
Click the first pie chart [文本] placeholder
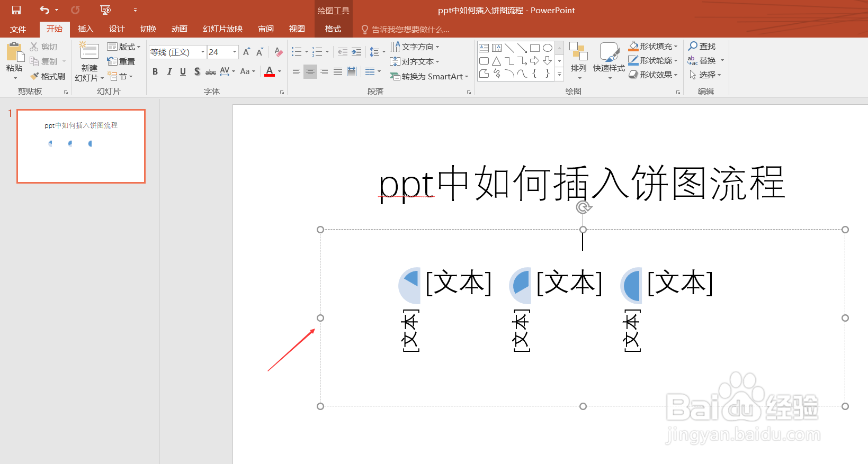click(459, 283)
